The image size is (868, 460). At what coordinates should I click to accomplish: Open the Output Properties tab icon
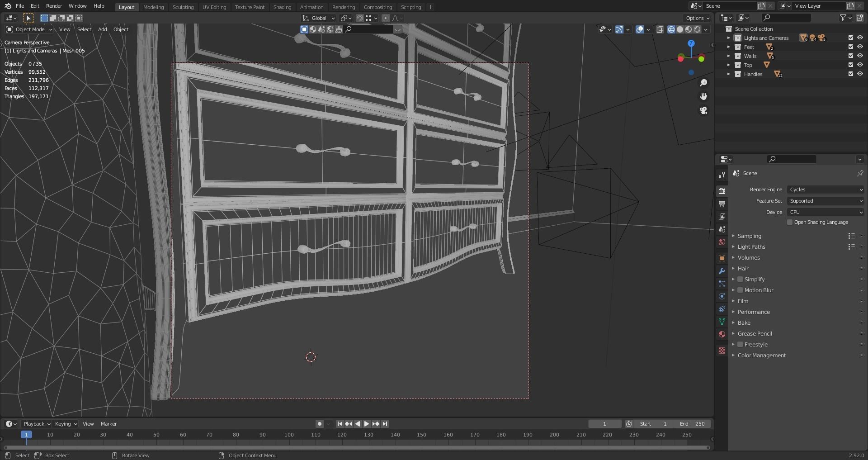pyautogui.click(x=722, y=204)
